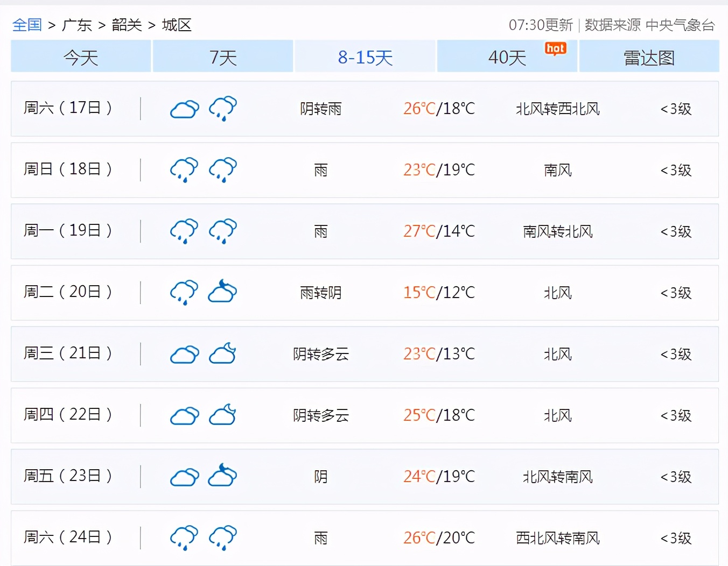Click the 阴转雨 weather description text
The height and width of the screenshot is (566, 728).
[x=320, y=109]
